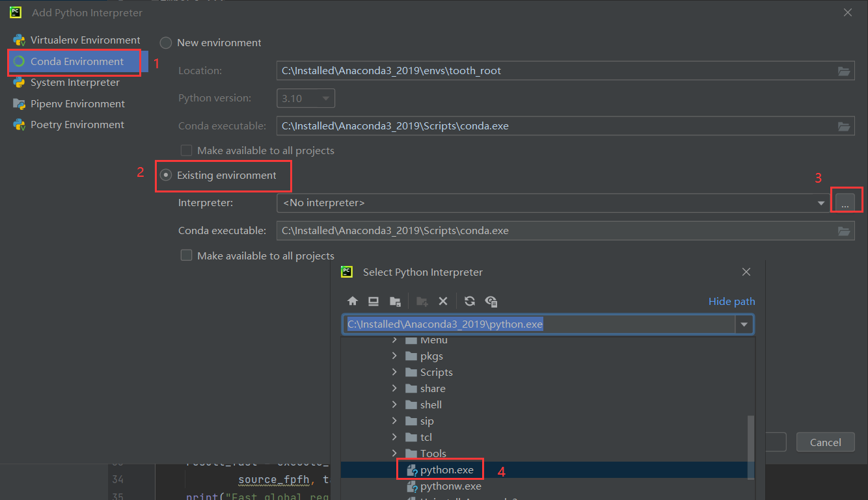The width and height of the screenshot is (868, 500).
Task: Browse for new environment Location folder icon
Action: [x=844, y=71]
